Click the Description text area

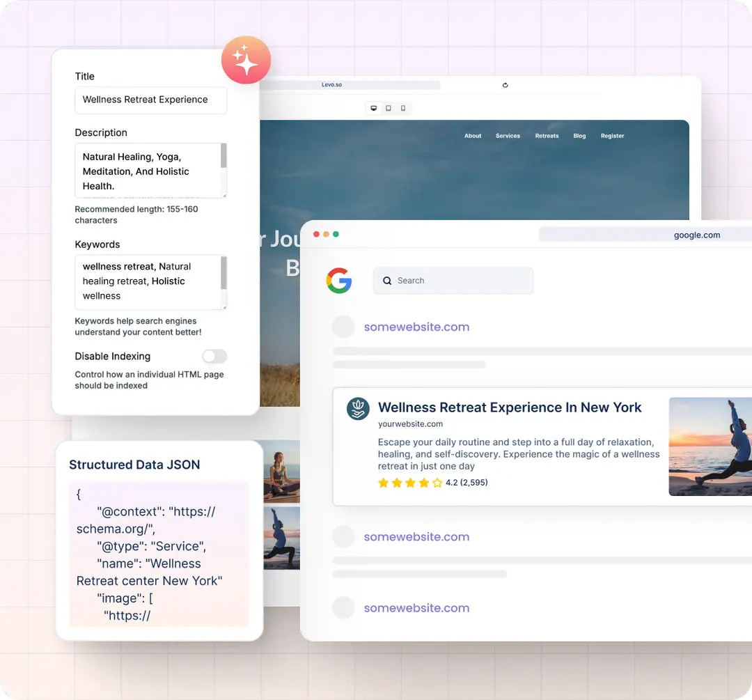pyautogui.click(x=150, y=171)
